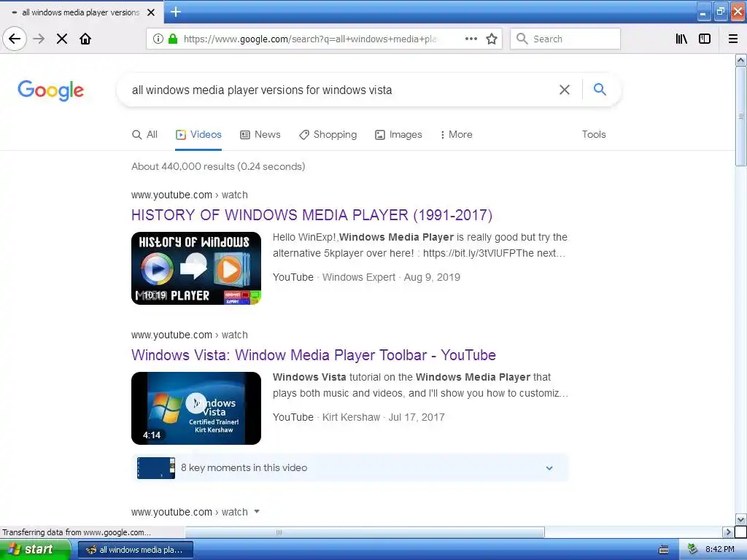The height and width of the screenshot is (560, 747).
Task: Open the Tools filter options
Action: pos(594,135)
